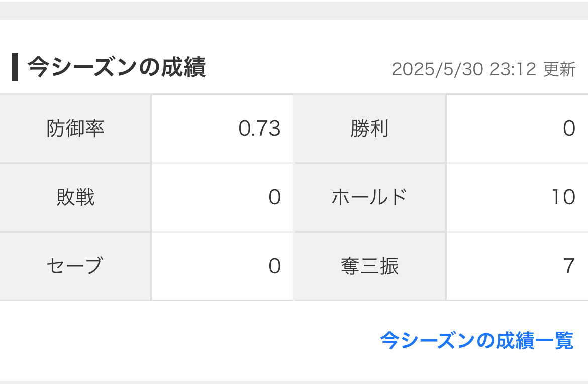Click the セーブ value of 0
Image resolution: width=588 pixels, height=384 pixels.
274,266
